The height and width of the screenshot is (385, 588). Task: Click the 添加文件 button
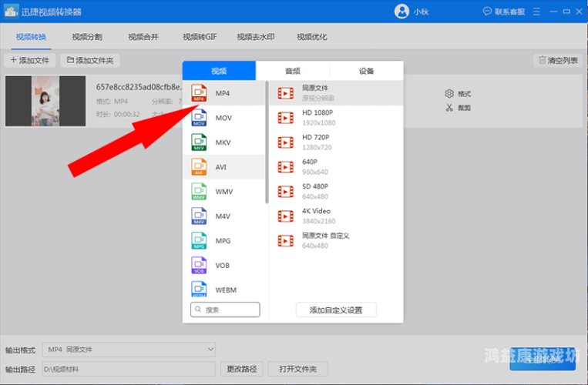29,60
